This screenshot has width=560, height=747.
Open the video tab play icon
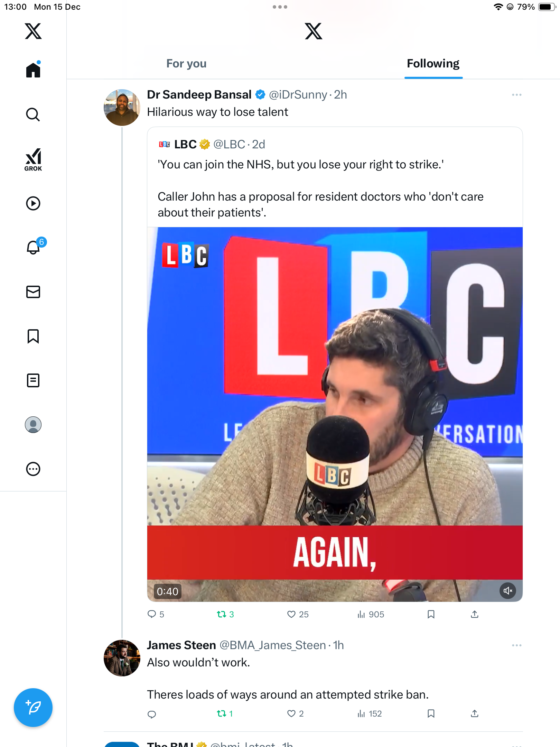33,203
